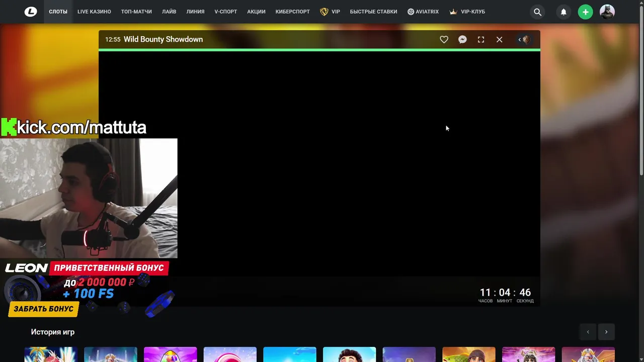Open the VIP shield menu item
Image resolution: width=644 pixels, height=362 pixels.
pyautogui.click(x=330, y=12)
